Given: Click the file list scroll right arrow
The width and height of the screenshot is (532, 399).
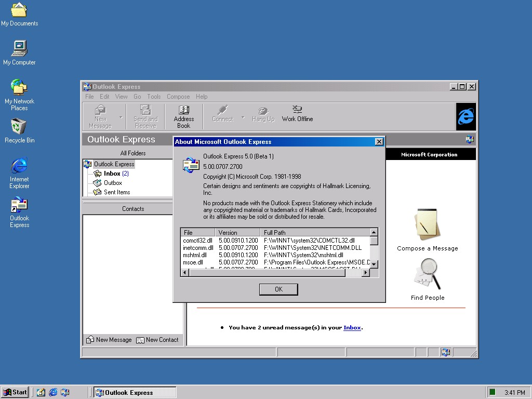Looking at the screenshot, I should click(x=366, y=272).
